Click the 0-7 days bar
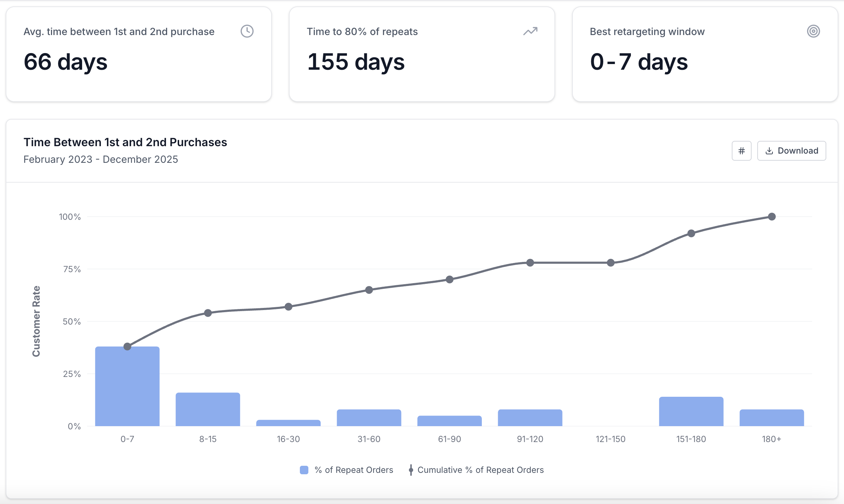The height and width of the screenshot is (504, 844). pyautogui.click(x=127, y=386)
